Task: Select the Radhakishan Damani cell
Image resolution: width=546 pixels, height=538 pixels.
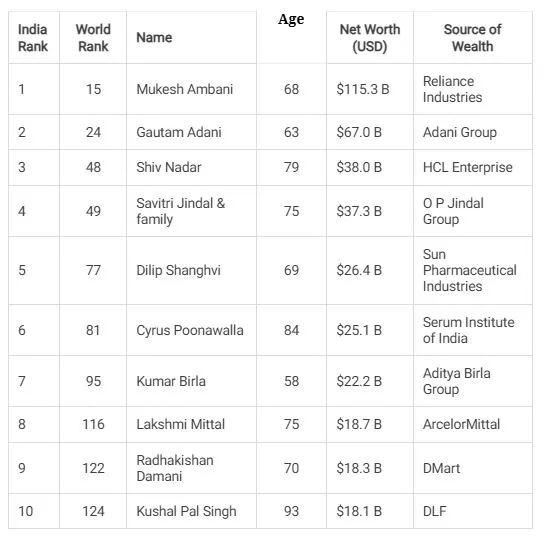Action: coord(175,468)
